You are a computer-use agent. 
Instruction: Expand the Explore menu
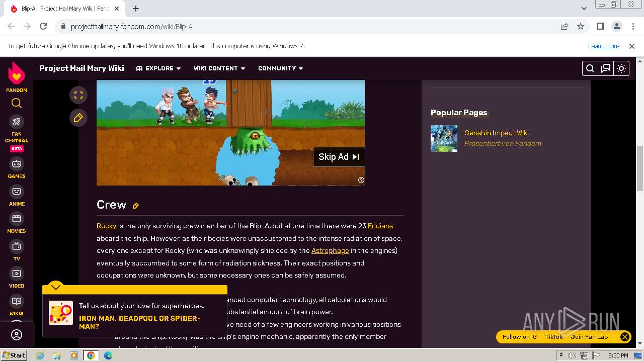(158, 68)
